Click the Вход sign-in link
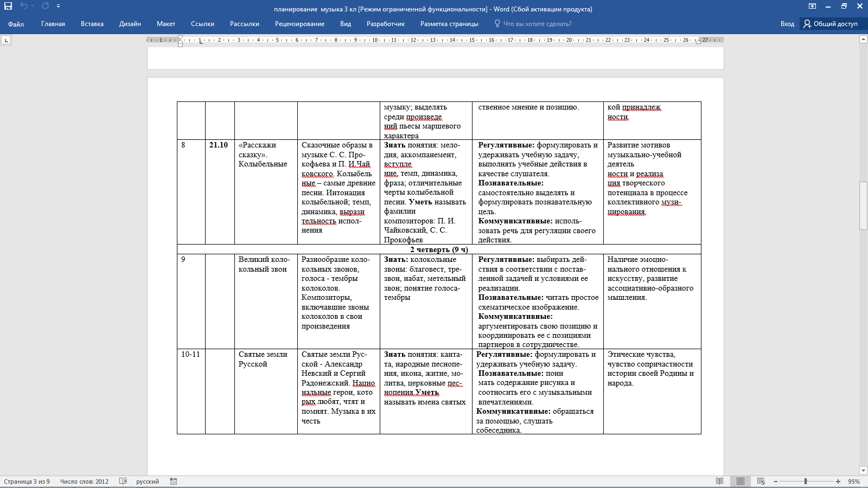The image size is (868, 488). point(787,24)
